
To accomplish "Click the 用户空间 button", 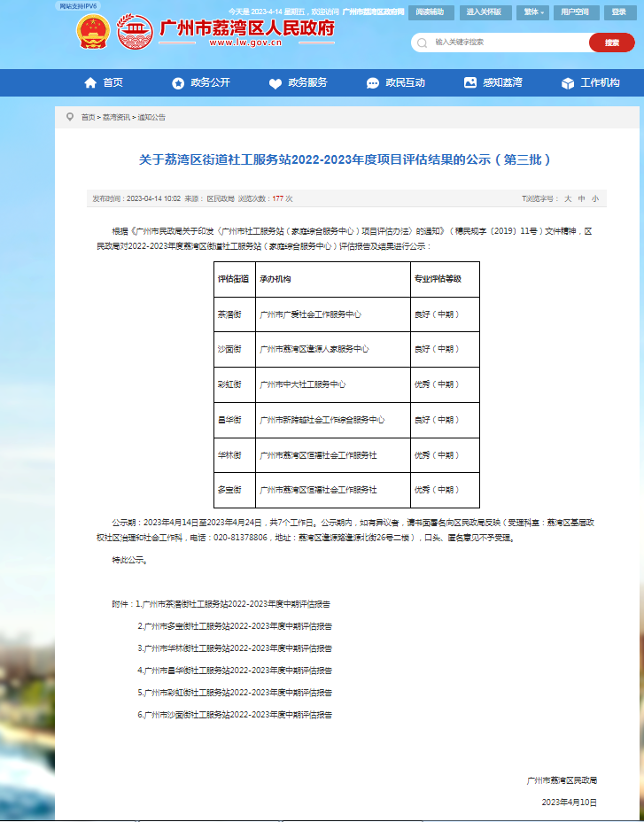I will click(577, 12).
